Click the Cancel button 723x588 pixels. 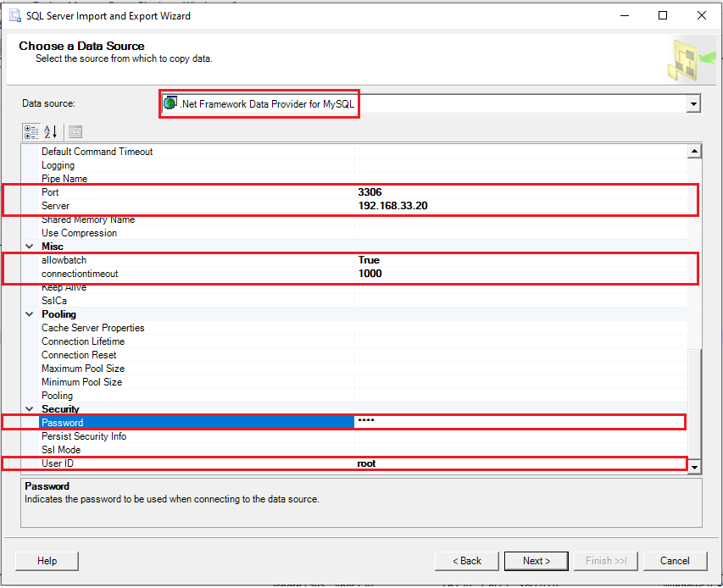click(x=675, y=561)
